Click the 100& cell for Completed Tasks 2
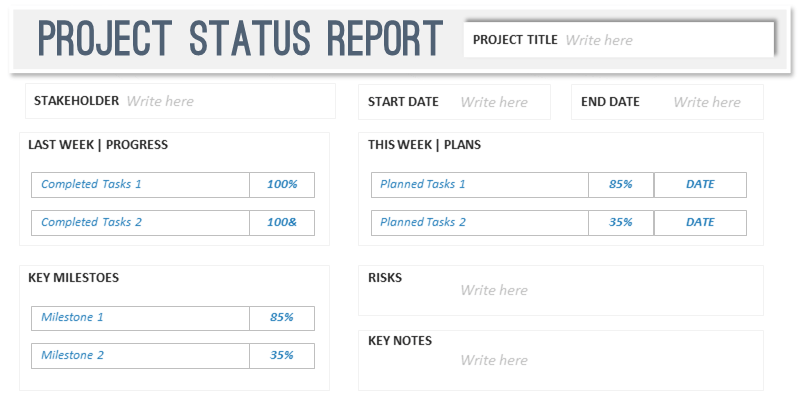Image resolution: width=800 pixels, height=400 pixels. [282, 223]
